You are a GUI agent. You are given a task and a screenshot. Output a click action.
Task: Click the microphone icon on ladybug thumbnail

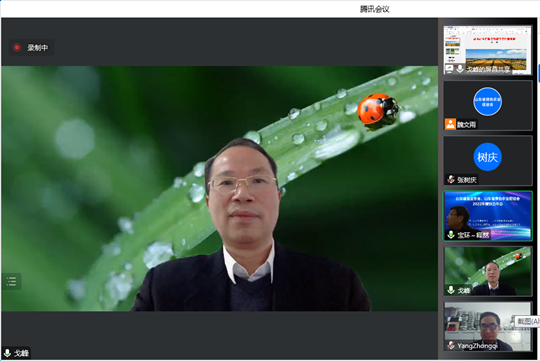point(451,290)
